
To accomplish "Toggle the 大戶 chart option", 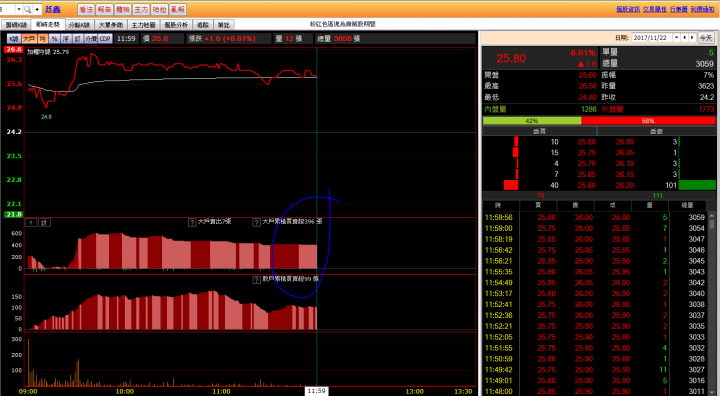I will point(29,39).
